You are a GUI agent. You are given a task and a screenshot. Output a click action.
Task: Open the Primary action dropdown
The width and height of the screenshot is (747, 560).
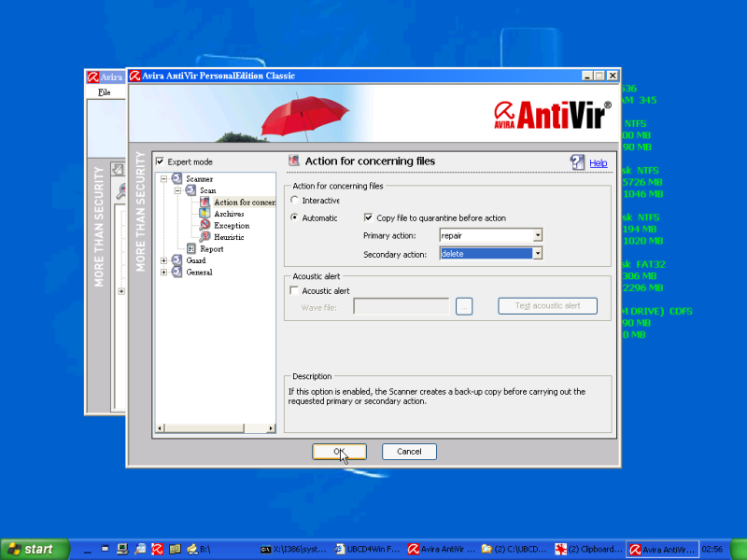pos(538,235)
